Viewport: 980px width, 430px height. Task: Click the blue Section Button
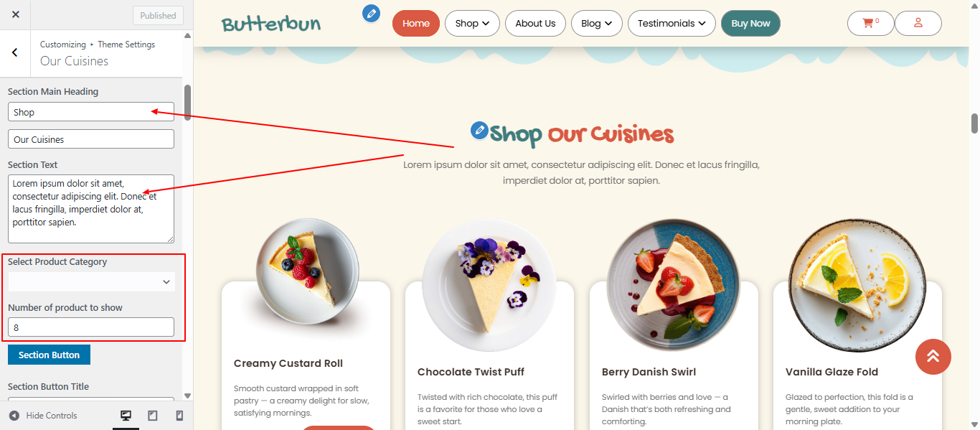coord(49,355)
